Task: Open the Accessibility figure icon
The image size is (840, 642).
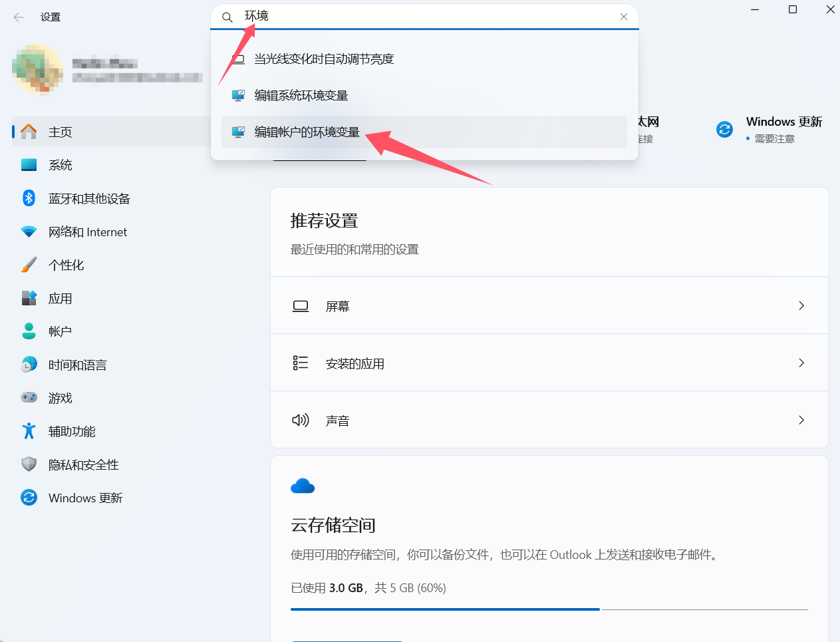Action: coord(29,431)
